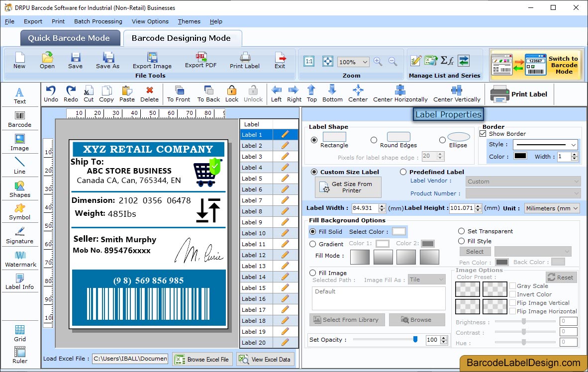The image size is (588, 372).
Task: Choose the Predefined Label option
Action: [x=403, y=172]
